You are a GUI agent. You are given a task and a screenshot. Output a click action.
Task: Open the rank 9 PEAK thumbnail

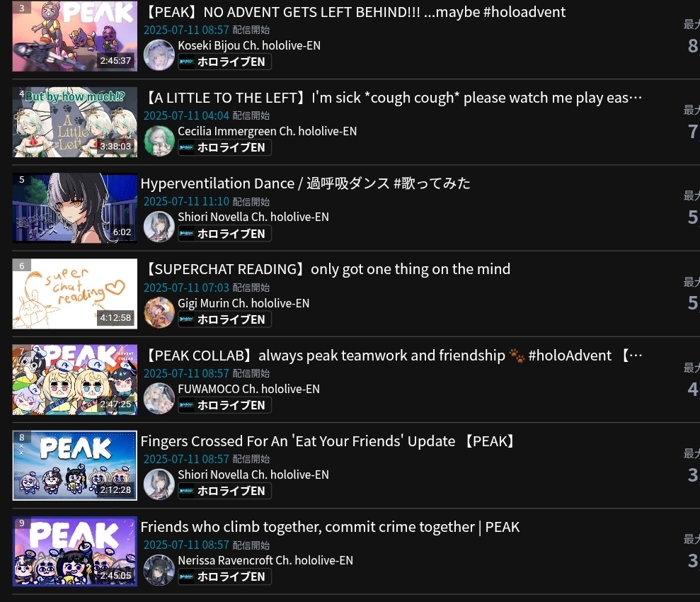point(74,551)
